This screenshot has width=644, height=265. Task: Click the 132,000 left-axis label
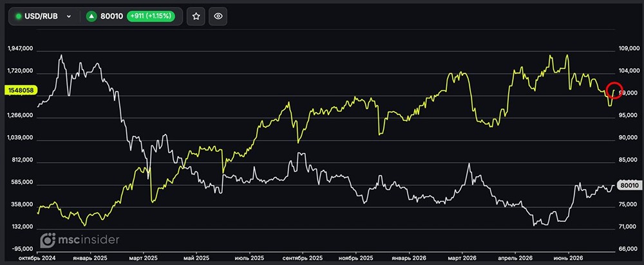pos(23,227)
